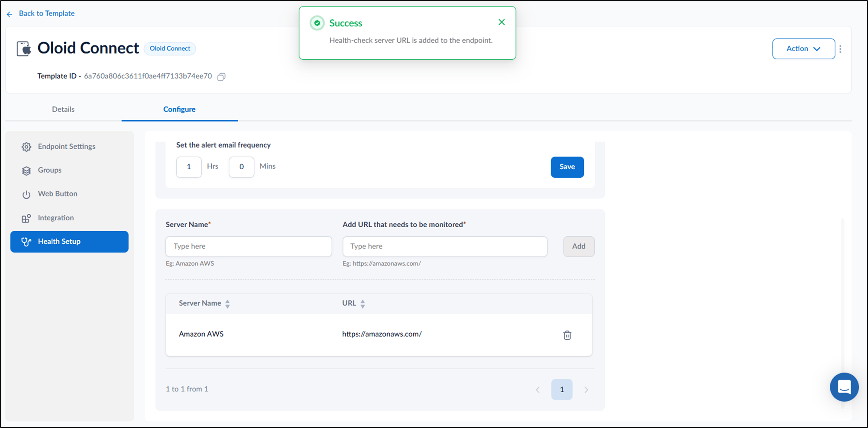Click the Web Button power icon

coord(26,194)
